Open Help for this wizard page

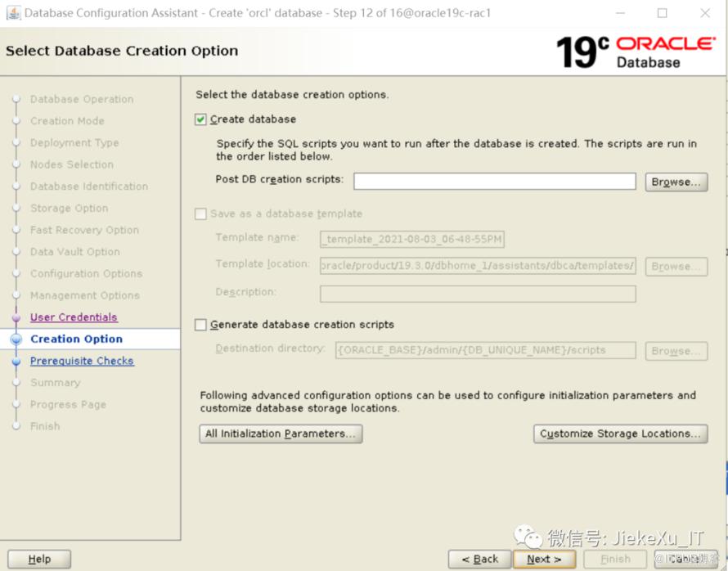tap(39, 560)
